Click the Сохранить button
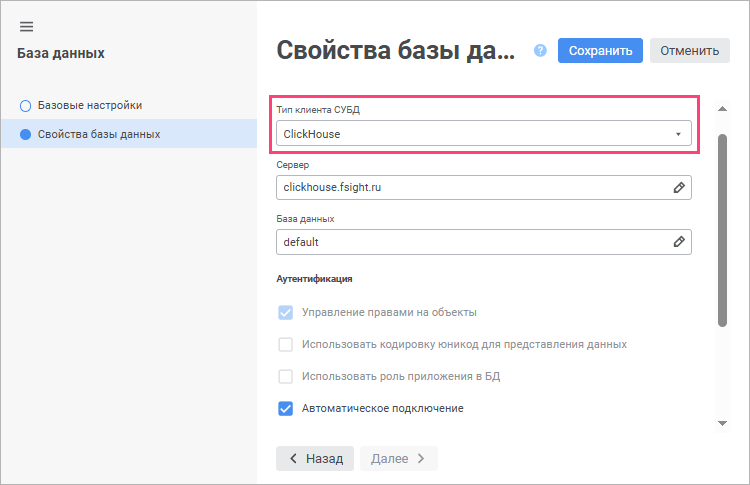The width and height of the screenshot is (750, 485). point(600,51)
